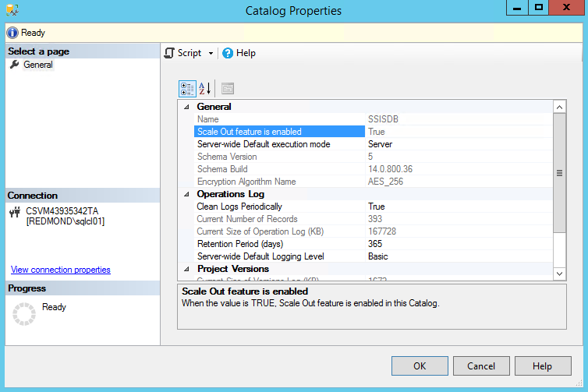588x392 pixels.
Task: Click the Script icon in the toolbar
Action: click(x=170, y=53)
